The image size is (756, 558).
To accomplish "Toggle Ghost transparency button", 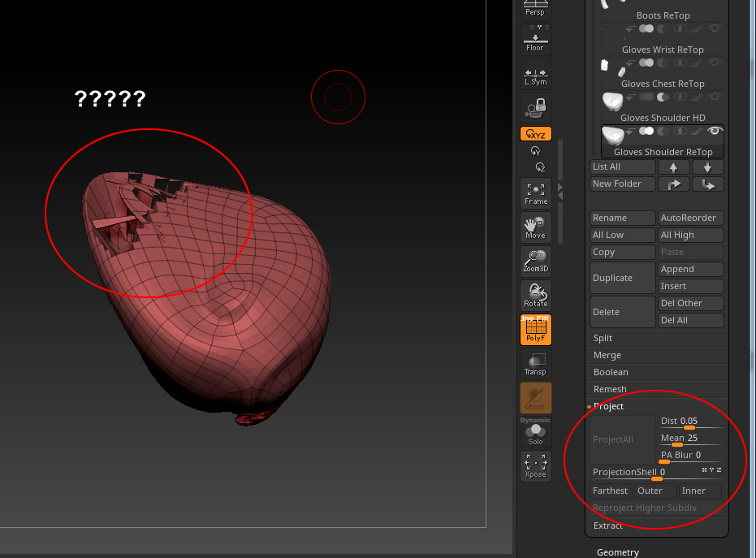I will point(536,398).
